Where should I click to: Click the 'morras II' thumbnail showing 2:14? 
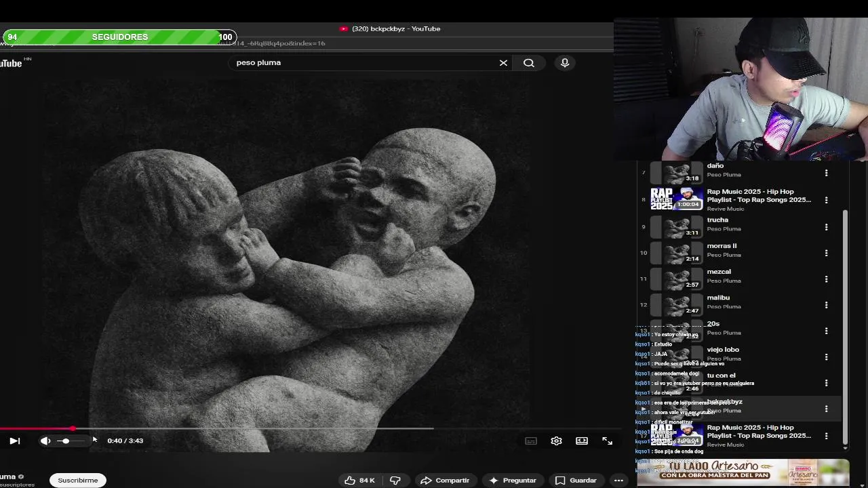(x=677, y=253)
